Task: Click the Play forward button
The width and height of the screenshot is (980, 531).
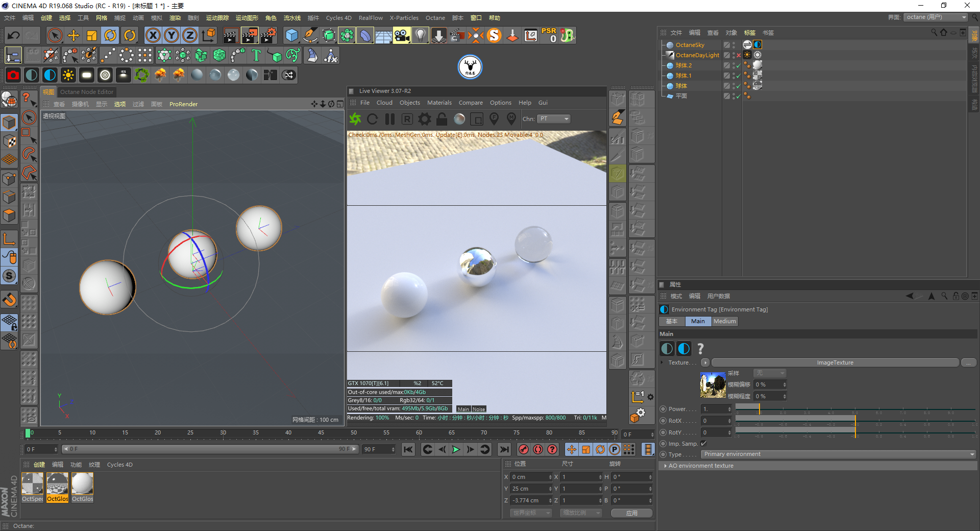Action: click(456, 449)
